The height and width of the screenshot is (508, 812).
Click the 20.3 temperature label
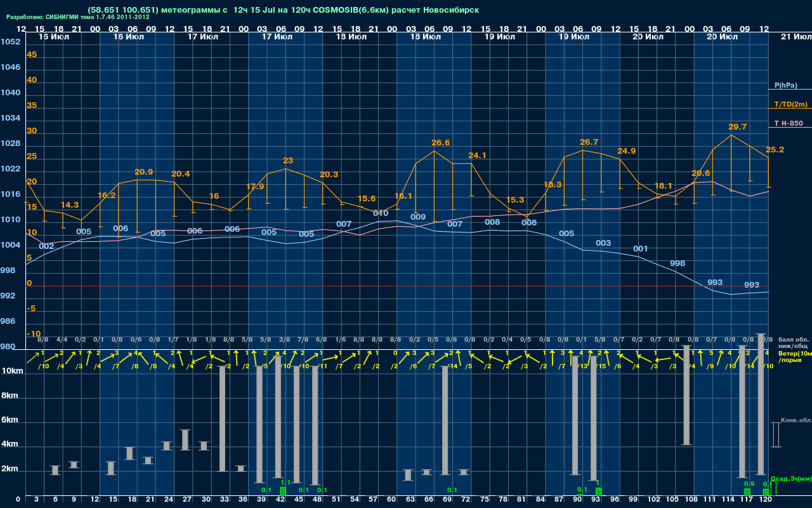click(x=329, y=175)
